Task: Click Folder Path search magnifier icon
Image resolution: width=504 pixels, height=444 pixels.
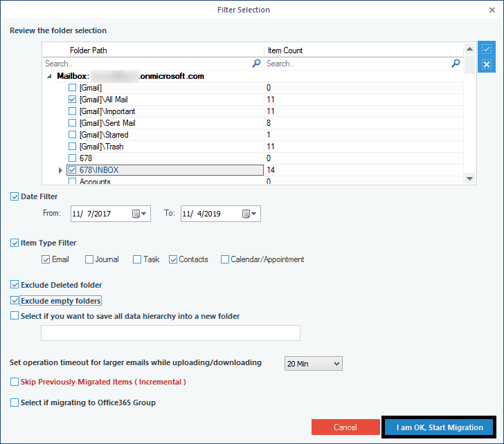Action: pyautogui.click(x=256, y=63)
